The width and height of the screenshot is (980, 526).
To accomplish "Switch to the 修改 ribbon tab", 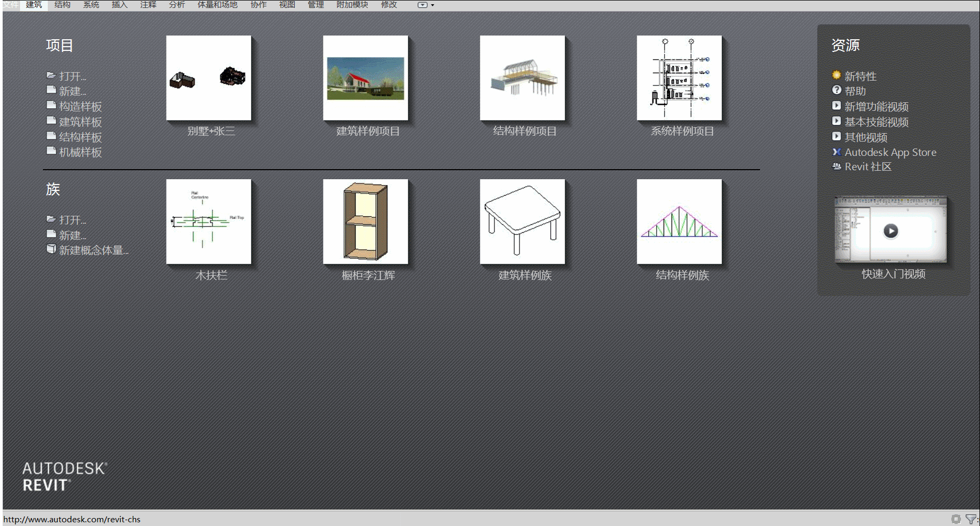I will (x=389, y=5).
